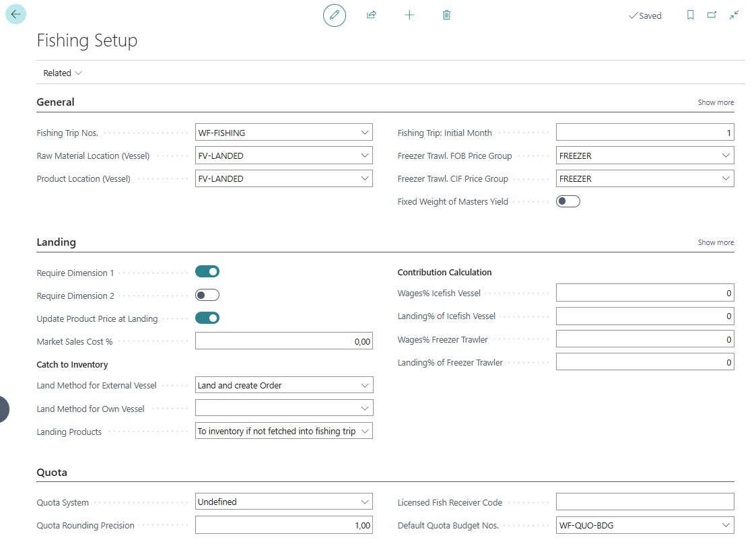
Task: Disable Require Dimension 1 switch
Action: (207, 272)
